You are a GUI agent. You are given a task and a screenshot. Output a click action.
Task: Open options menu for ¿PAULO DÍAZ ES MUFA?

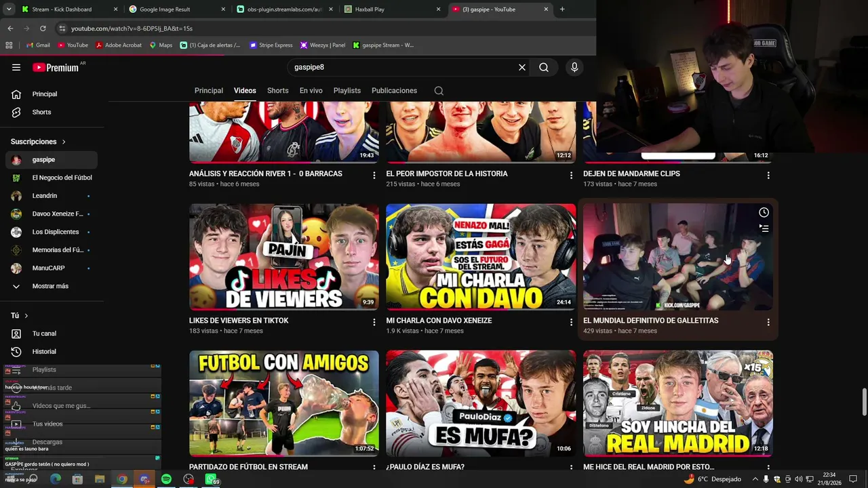[x=571, y=468]
